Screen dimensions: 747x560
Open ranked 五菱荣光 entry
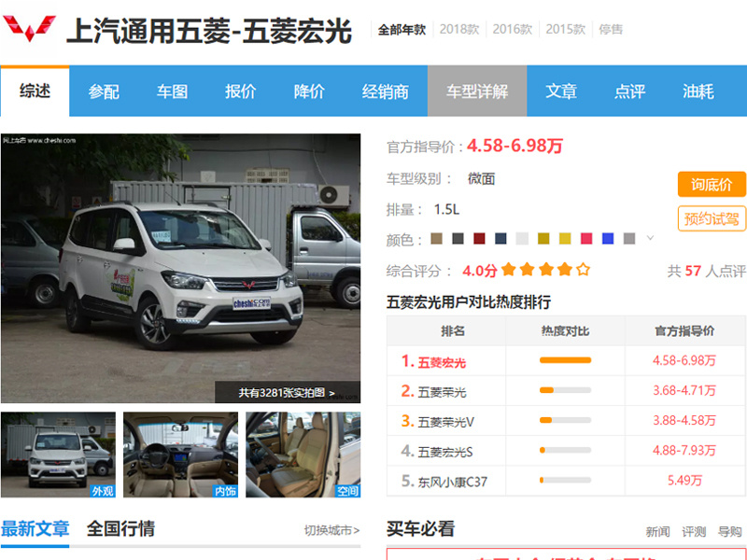[x=442, y=392]
